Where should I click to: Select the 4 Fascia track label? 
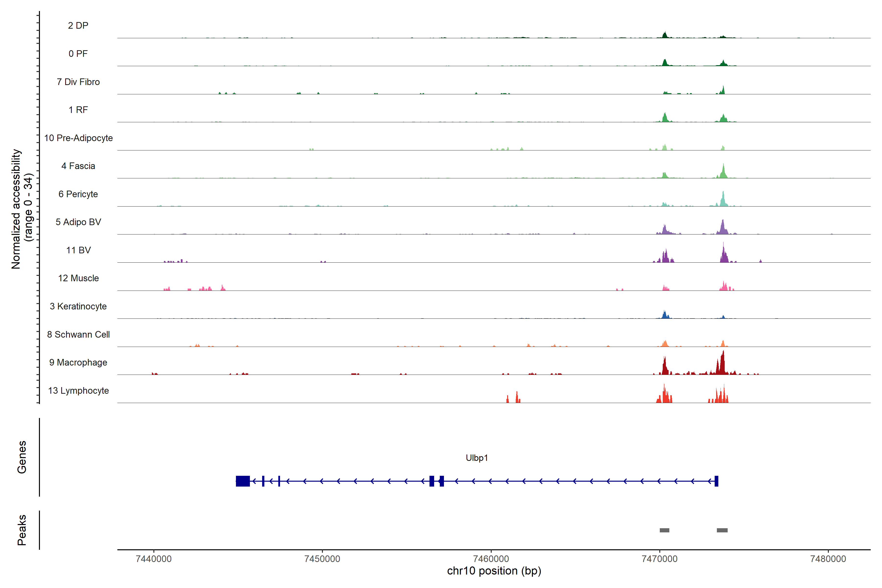78,166
